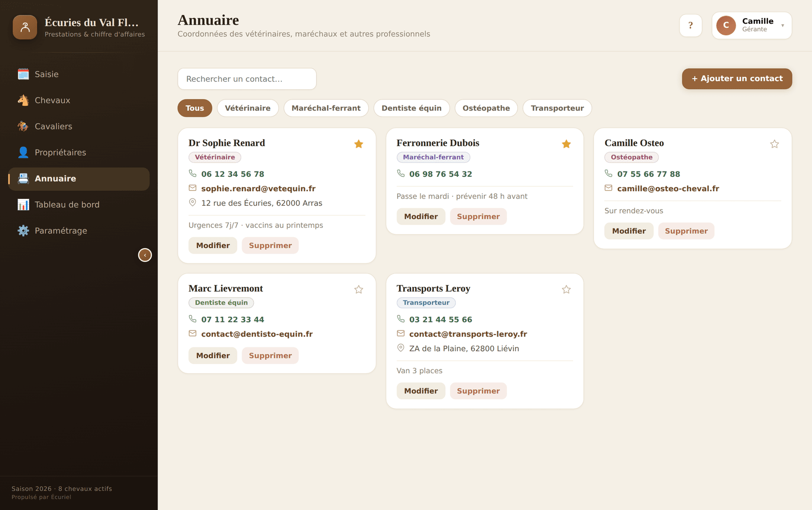The height and width of the screenshot is (510, 812).
Task: Toggle favorite star on Transports Leroy
Action: [x=566, y=289]
